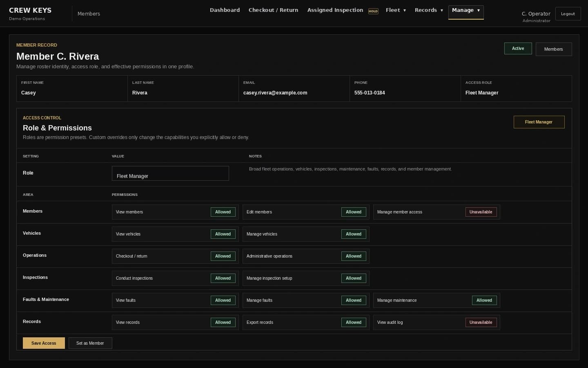Click the Members breadcrumb beside Crew Keys logo
The height and width of the screenshot is (368, 588).
89,13
